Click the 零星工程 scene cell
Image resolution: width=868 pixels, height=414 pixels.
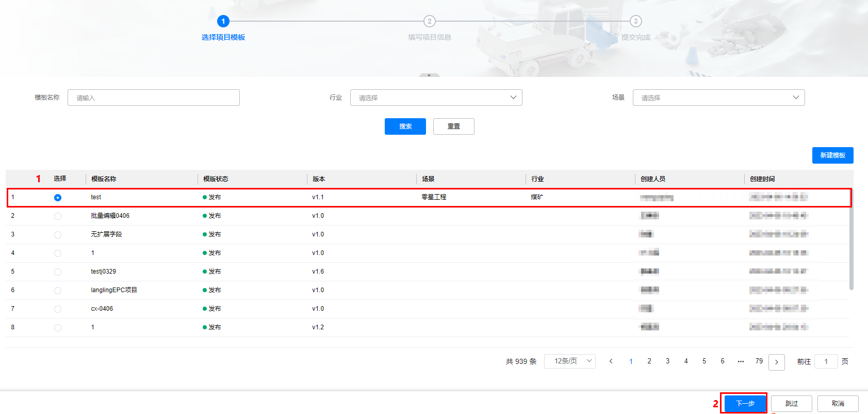tap(434, 197)
